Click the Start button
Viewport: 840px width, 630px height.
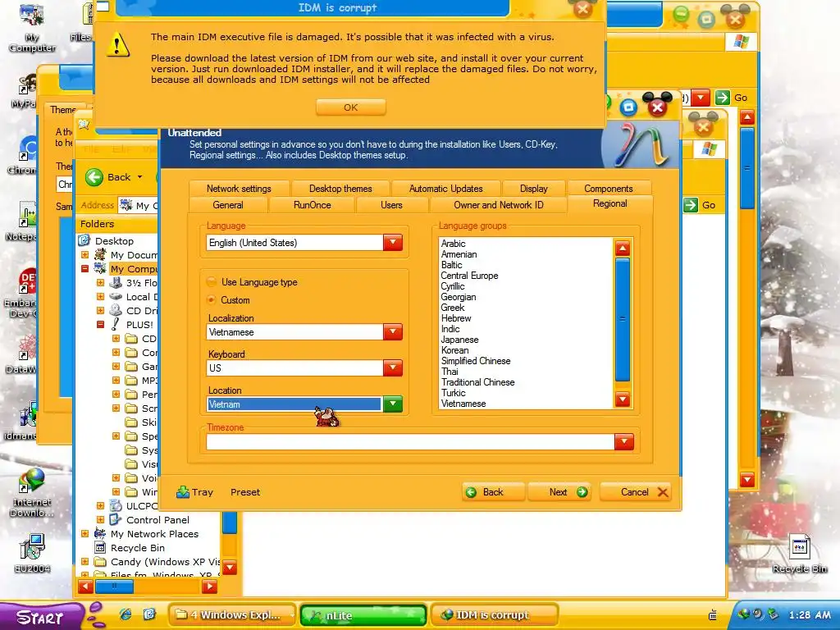(x=41, y=616)
